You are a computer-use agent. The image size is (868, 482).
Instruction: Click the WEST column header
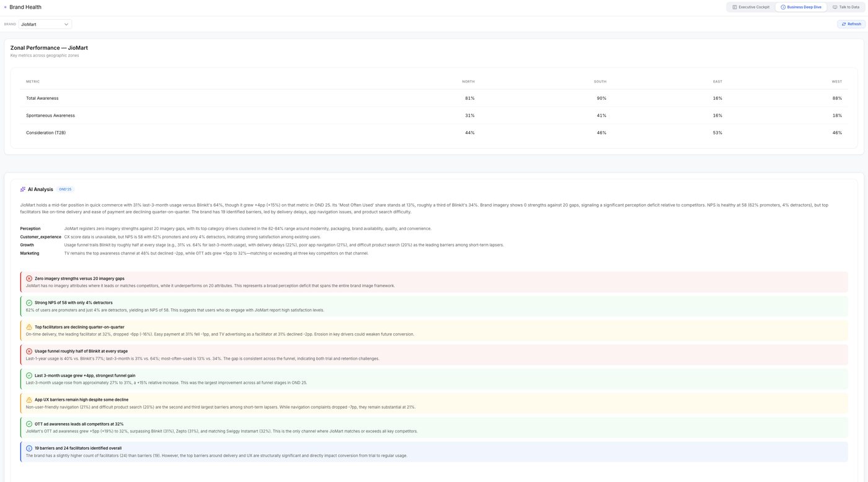(837, 81)
